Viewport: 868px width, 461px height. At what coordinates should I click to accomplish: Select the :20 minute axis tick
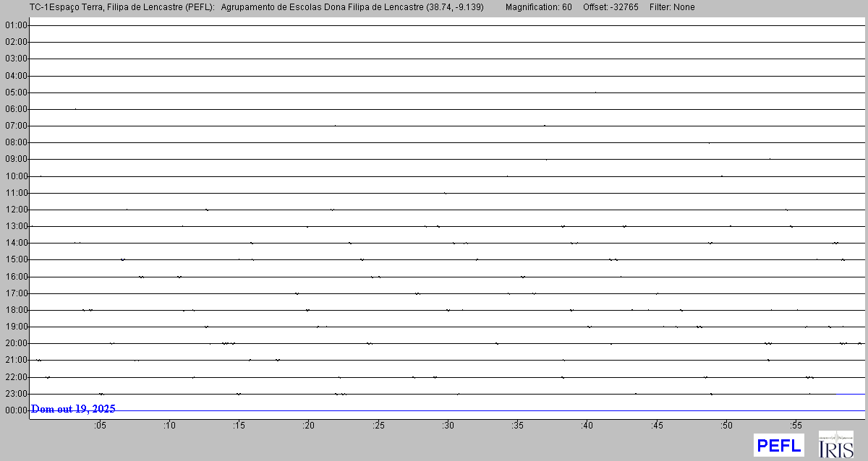click(x=308, y=426)
